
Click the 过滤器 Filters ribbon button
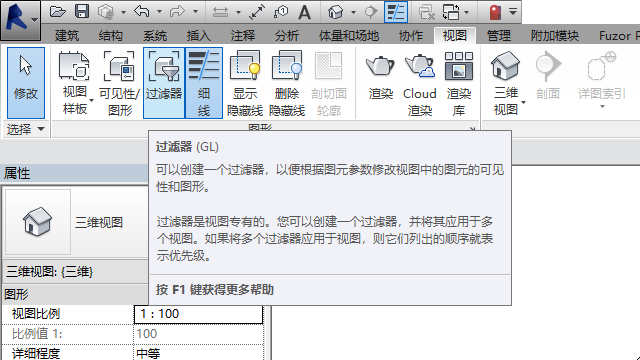point(164,82)
